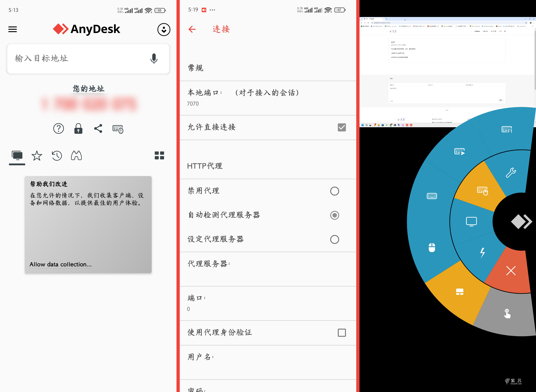Screen dimensions: 536x392
Task: Select 自动检测代理服务器 radio option
Action: pyautogui.click(x=335, y=215)
